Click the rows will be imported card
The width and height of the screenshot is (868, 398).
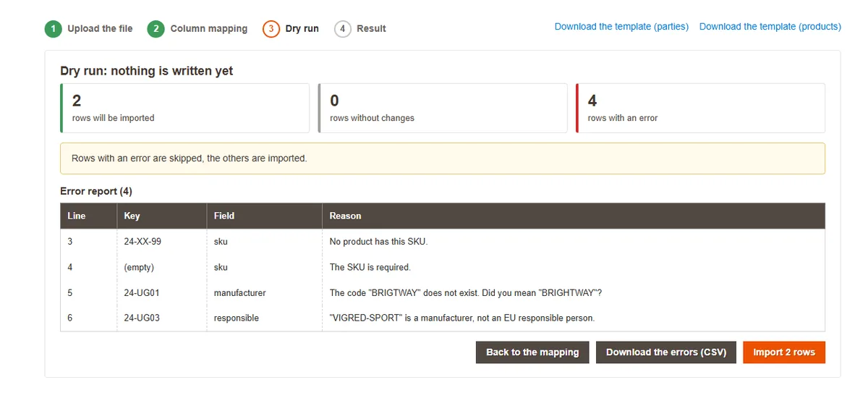point(184,109)
